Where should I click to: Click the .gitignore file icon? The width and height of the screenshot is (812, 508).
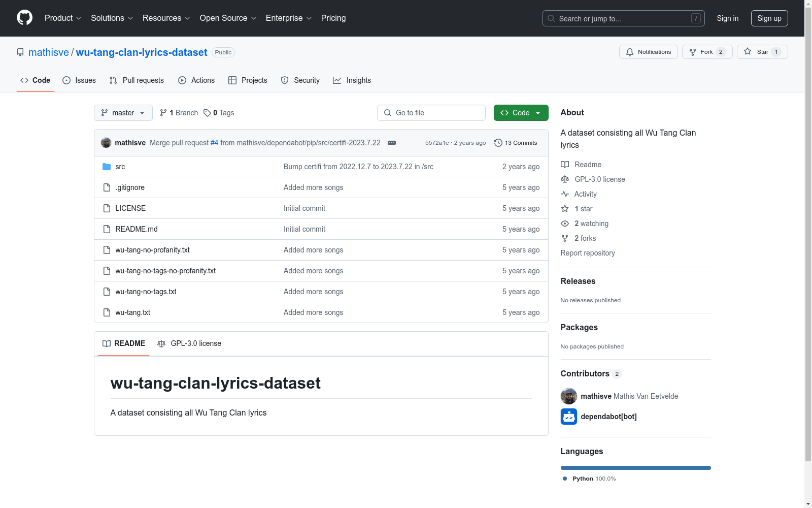pyautogui.click(x=107, y=187)
